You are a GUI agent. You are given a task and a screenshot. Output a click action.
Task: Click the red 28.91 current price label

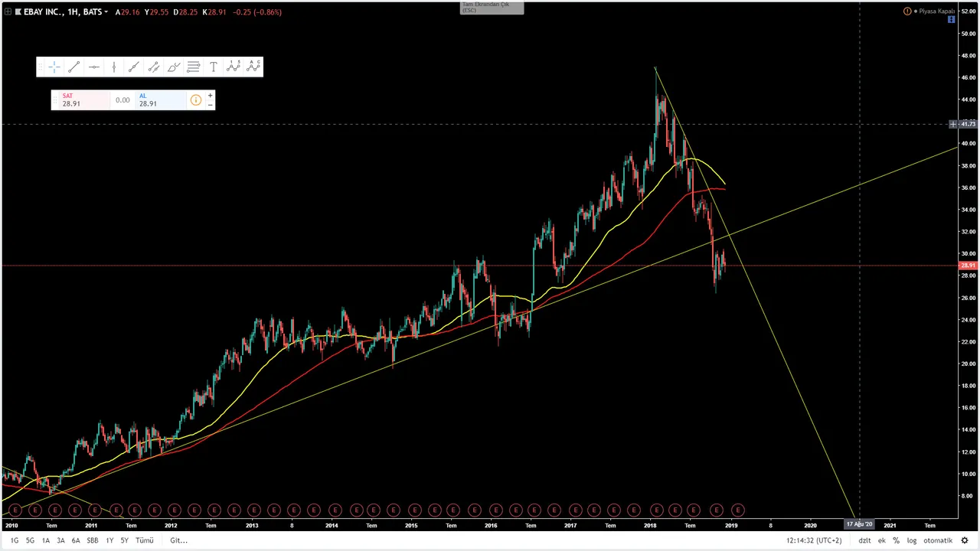[968, 266]
